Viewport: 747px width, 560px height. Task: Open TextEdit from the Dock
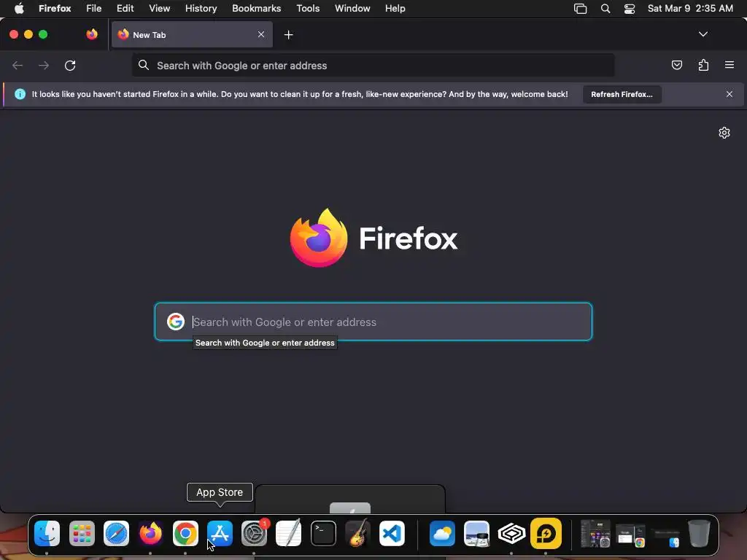[289, 533]
